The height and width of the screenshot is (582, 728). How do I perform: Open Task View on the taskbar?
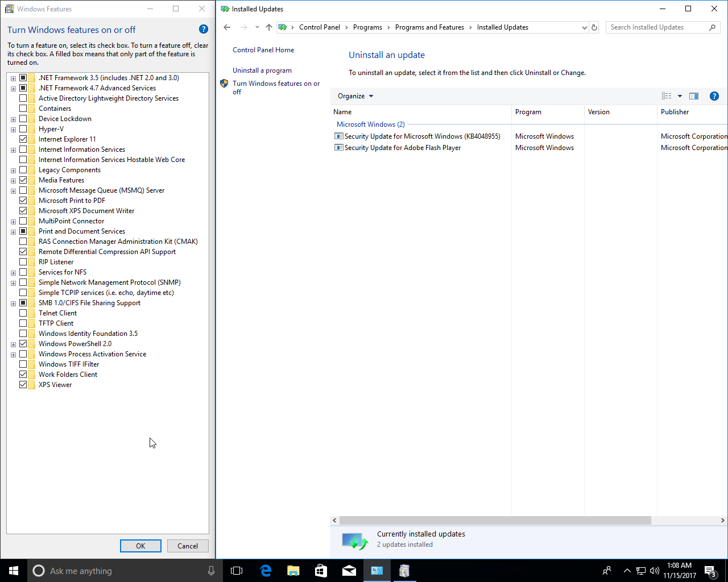pyautogui.click(x=237, y=571)
